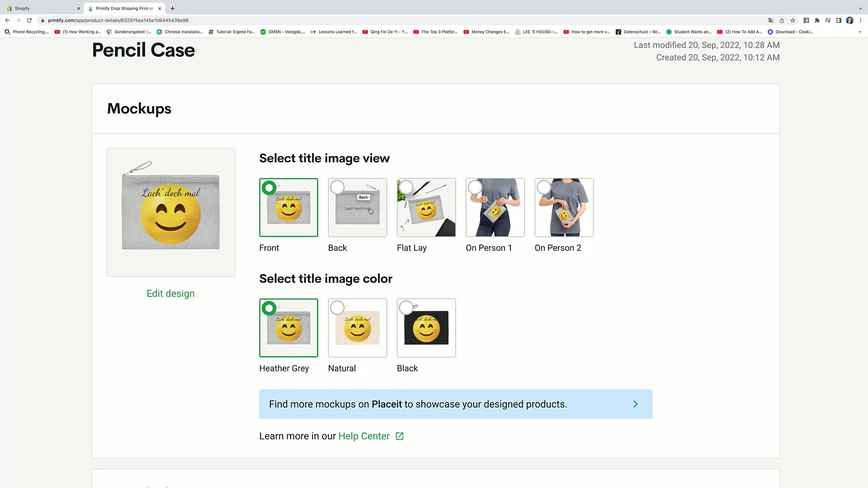Viewport: 868px width, 488px height.
Task: Open the LEE'S HOUSE Airbnb bookmark
Action: point(537,32)
